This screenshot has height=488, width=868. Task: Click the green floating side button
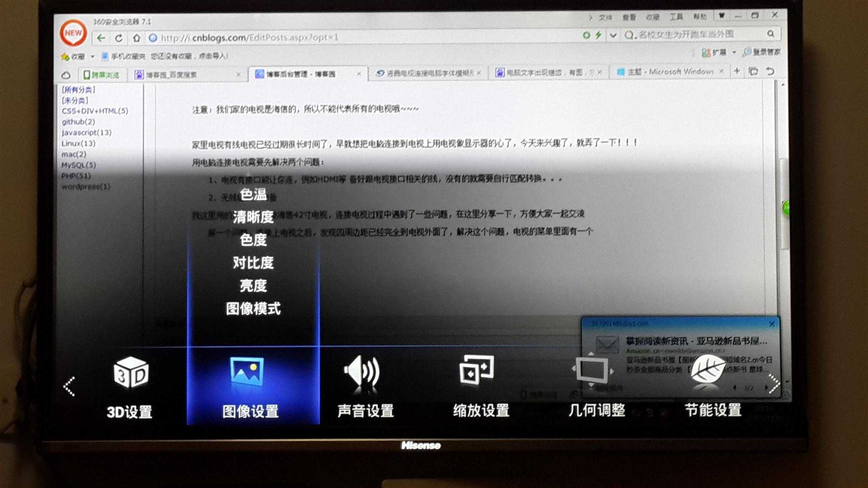785,208
